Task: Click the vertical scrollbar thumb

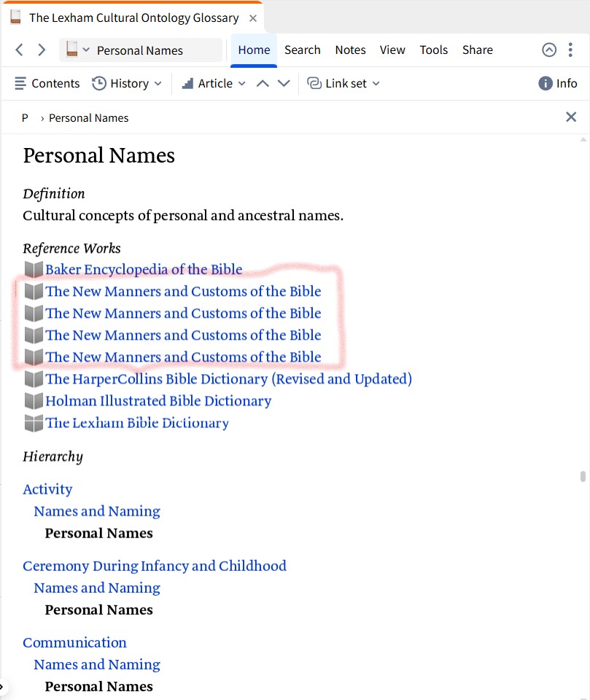Action: 583,476
